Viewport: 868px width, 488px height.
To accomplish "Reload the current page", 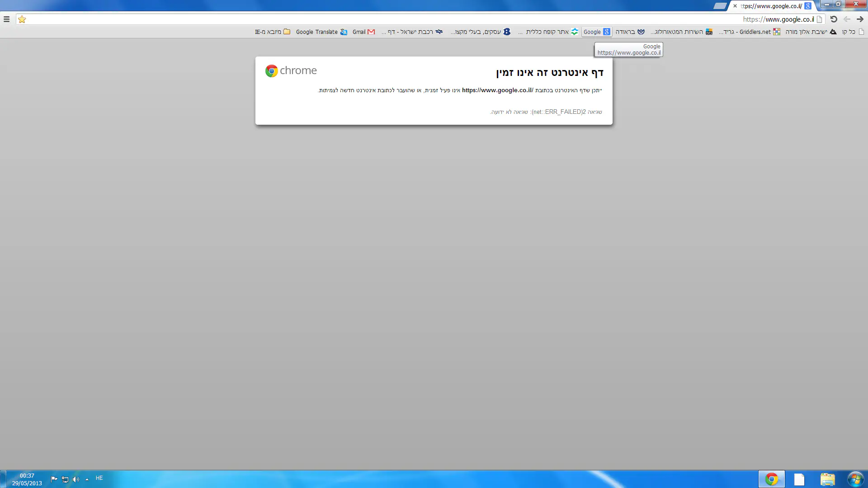I will 834,19.
